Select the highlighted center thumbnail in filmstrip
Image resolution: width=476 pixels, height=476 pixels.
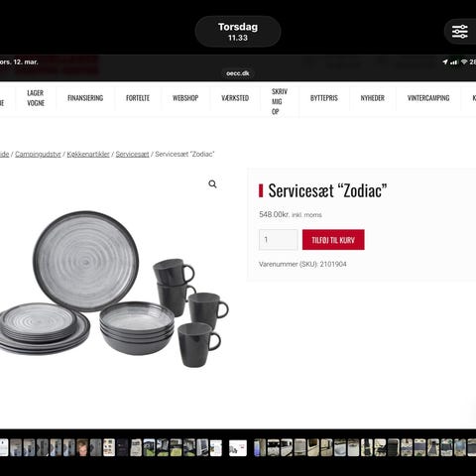point(238,448)
